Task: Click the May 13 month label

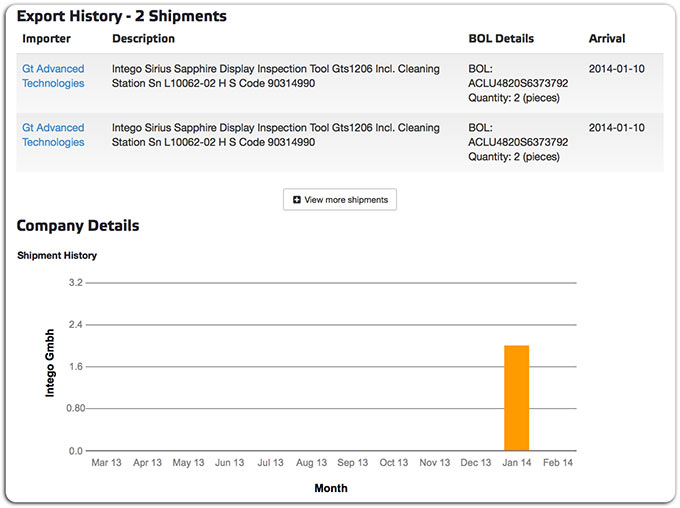Action: 188,463
